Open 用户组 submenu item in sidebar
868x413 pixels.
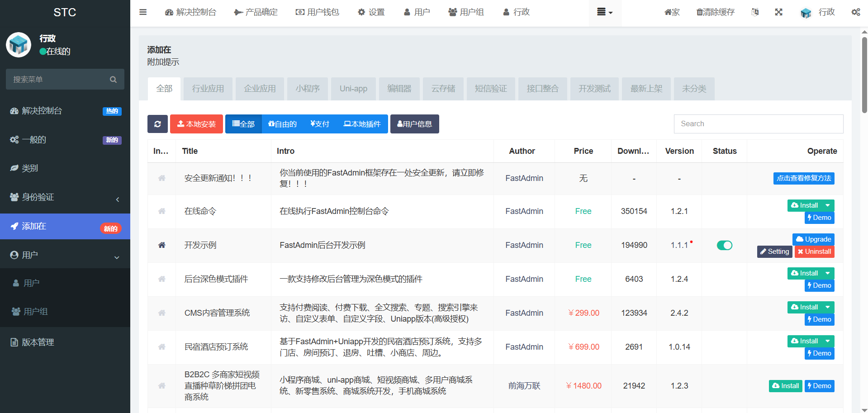click(65, 312)
